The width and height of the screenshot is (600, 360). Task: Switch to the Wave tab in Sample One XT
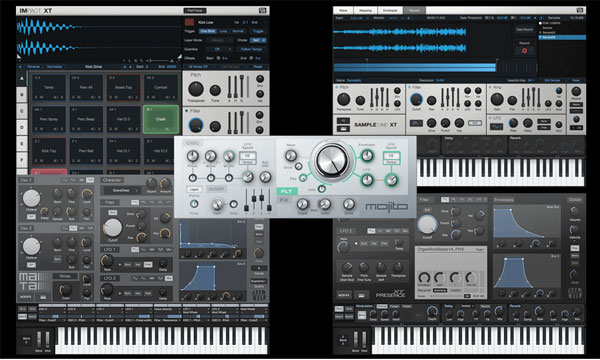pos(343,10)
